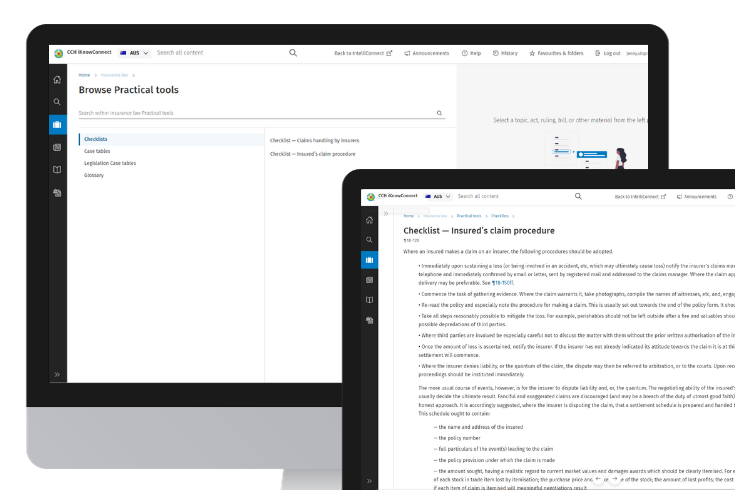Image resolution: width=735 pixels, height=490 pixels.
Task: Expand the sidebar with bottom double chevron
Action: 57,374
